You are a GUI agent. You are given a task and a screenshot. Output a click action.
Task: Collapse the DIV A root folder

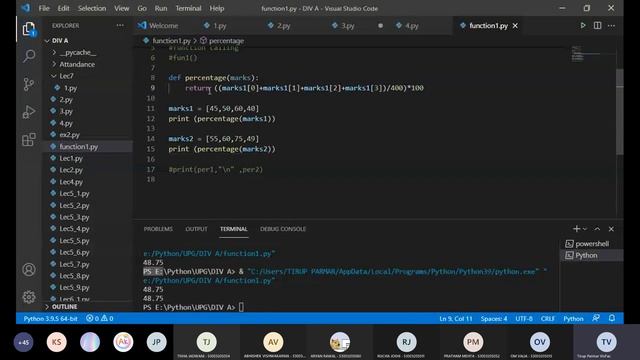pyautogui.click(x=60, y=40)
